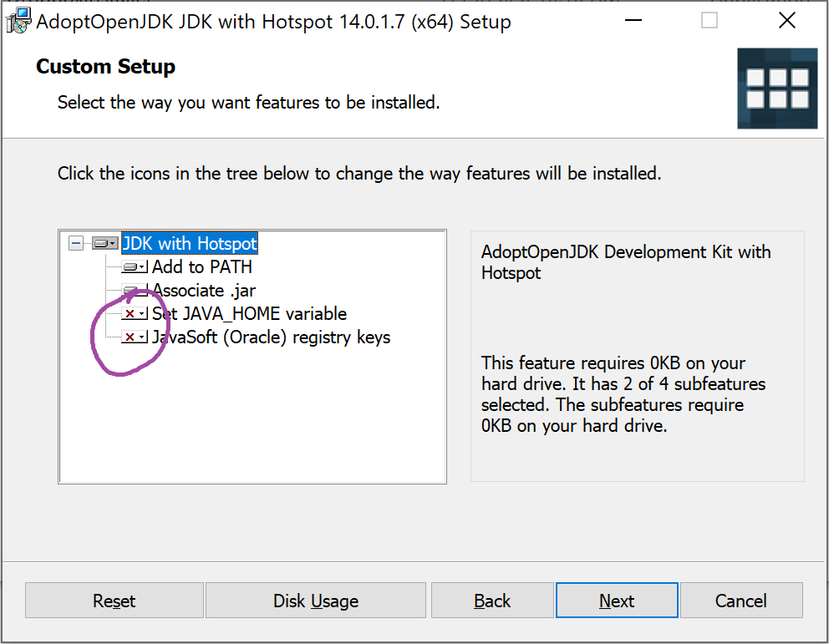Viewport: 829px width, 644px height.
Task: Open the Associate .jar install-state icon
Action: pyautogui.click(x=135, y=291)
